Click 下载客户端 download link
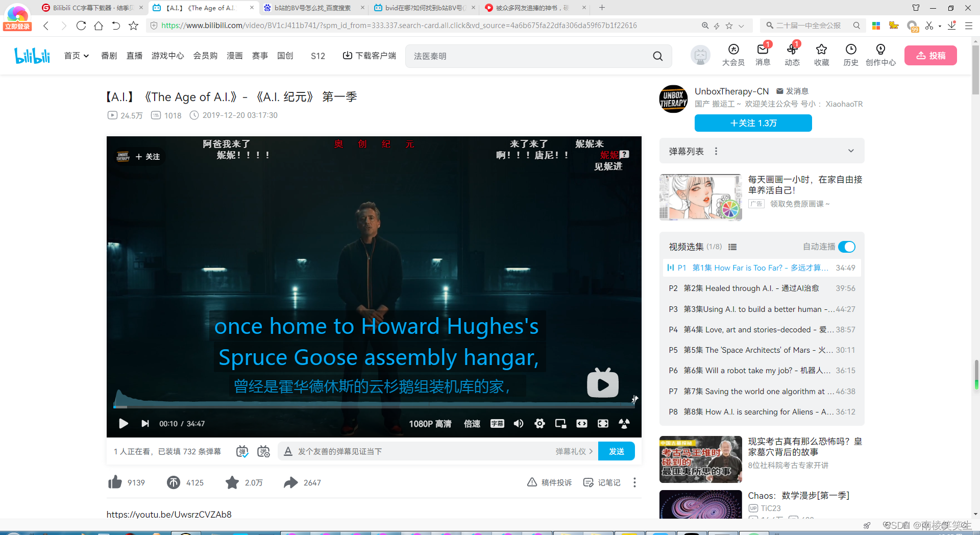The image size is (980, 535). point(370,56)
